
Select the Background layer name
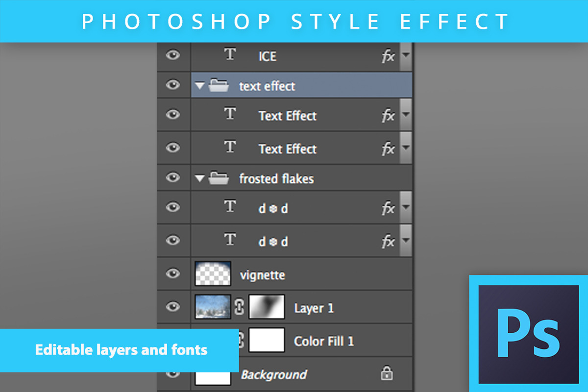[274, 375]
